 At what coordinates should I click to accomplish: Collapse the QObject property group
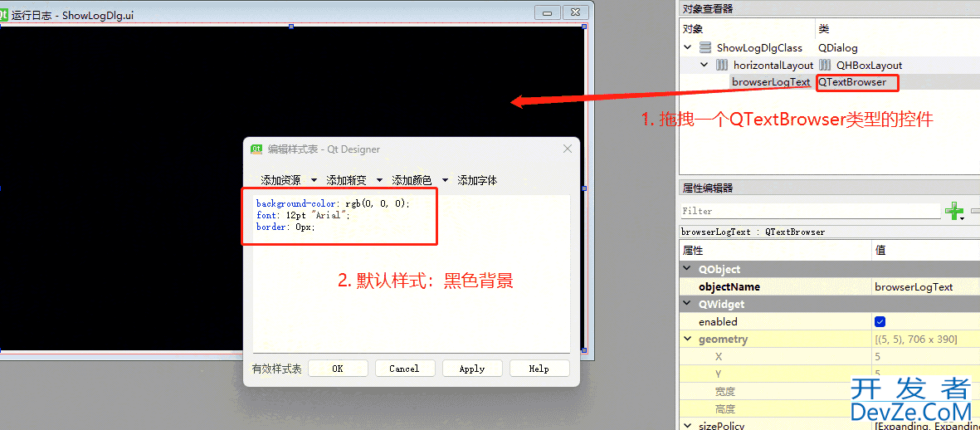pos(688,270)
